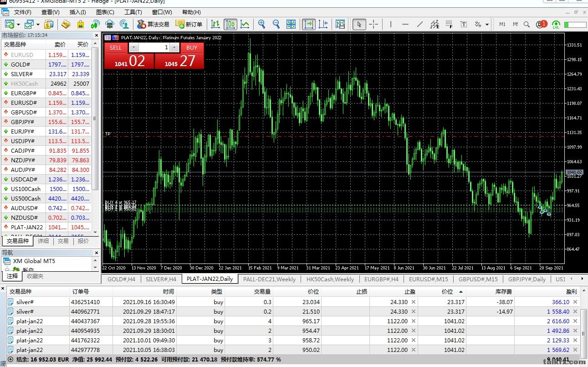Click the green LVL update icon

(x=556, y=24)
